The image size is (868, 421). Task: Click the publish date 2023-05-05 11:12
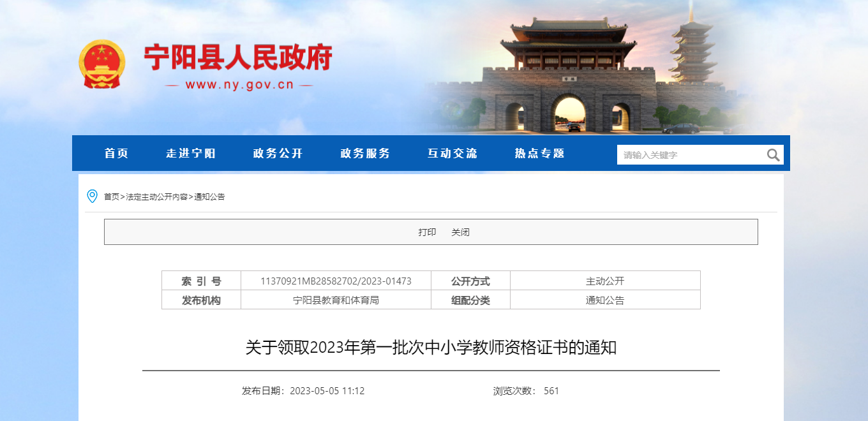click(x=327, y=391)
